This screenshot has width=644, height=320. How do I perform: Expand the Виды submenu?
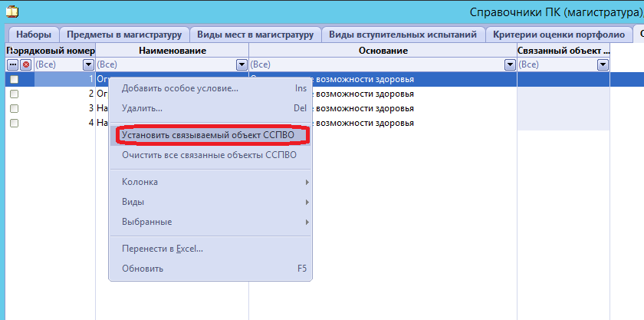210,202
